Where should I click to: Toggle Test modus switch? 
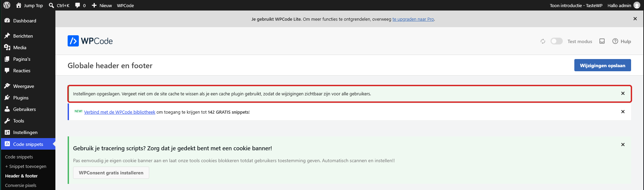(x=557, y=41)
